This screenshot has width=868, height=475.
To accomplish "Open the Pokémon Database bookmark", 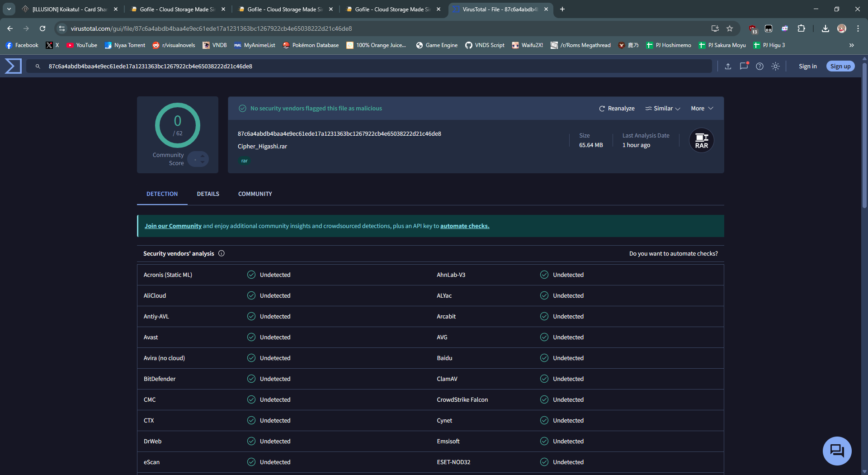I will tap(311, 45).
